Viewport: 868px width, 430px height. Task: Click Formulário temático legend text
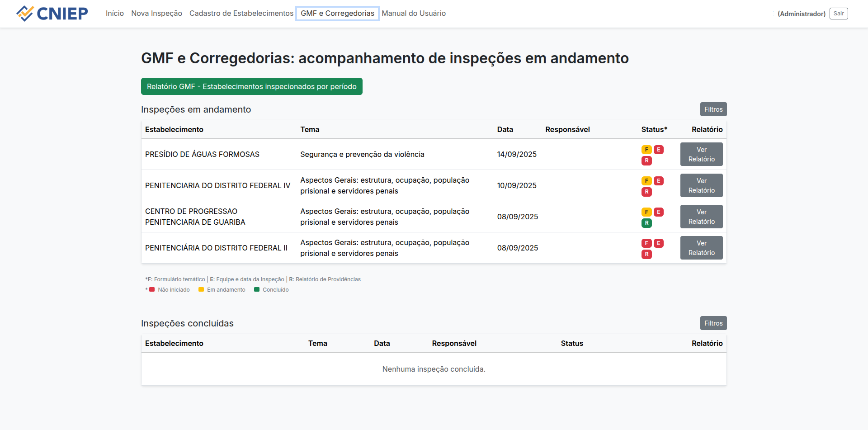[179, 279]
